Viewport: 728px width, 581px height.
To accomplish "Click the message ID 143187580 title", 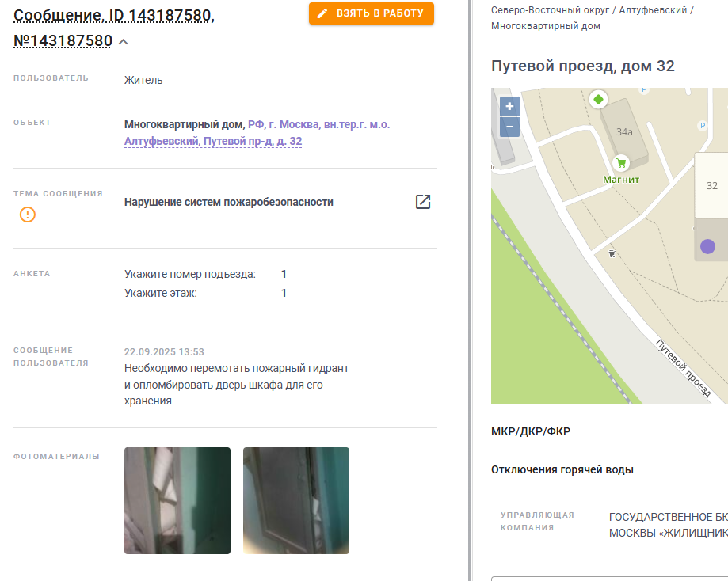I will [x=114, y=28].
